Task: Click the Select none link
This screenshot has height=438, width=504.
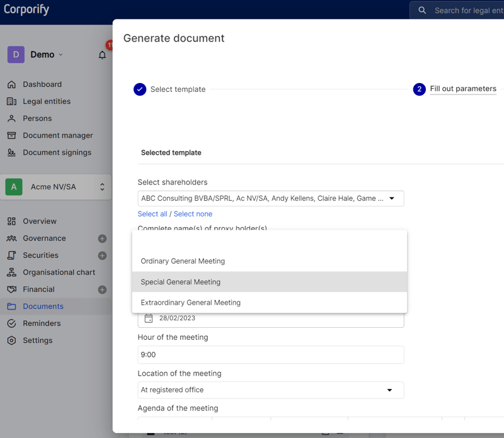Action: pos(193,214)
